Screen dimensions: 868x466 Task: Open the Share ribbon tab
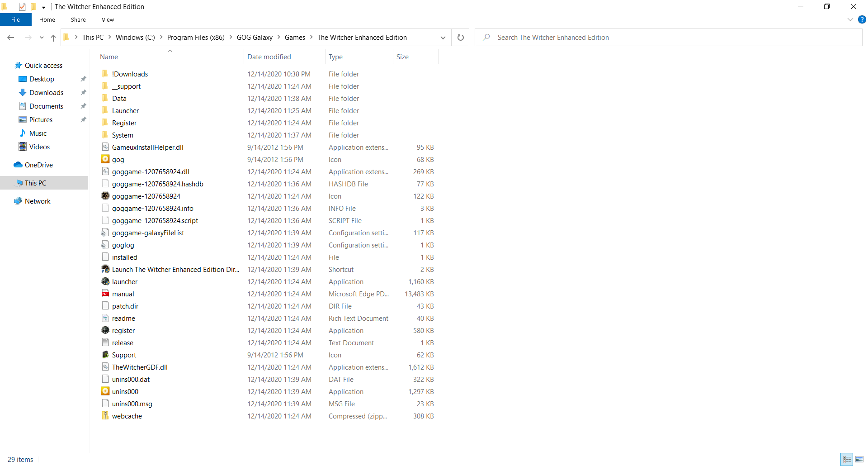tap(78, 20)
